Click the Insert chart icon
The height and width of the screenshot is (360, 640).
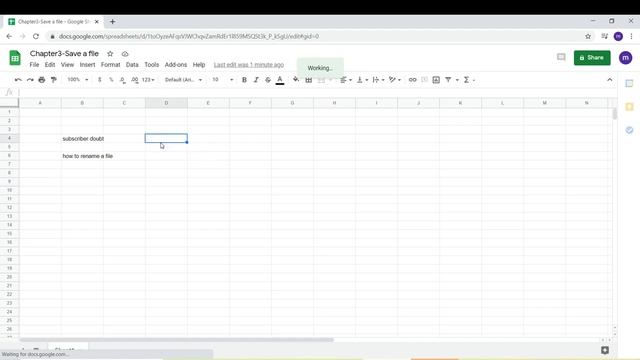coord(436,80)
